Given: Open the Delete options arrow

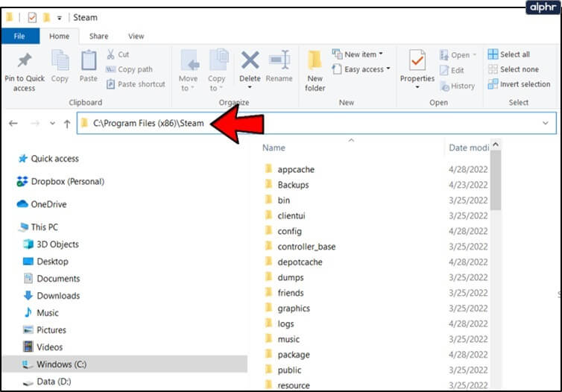Looking at the screenshot, I should click(250, 87).
